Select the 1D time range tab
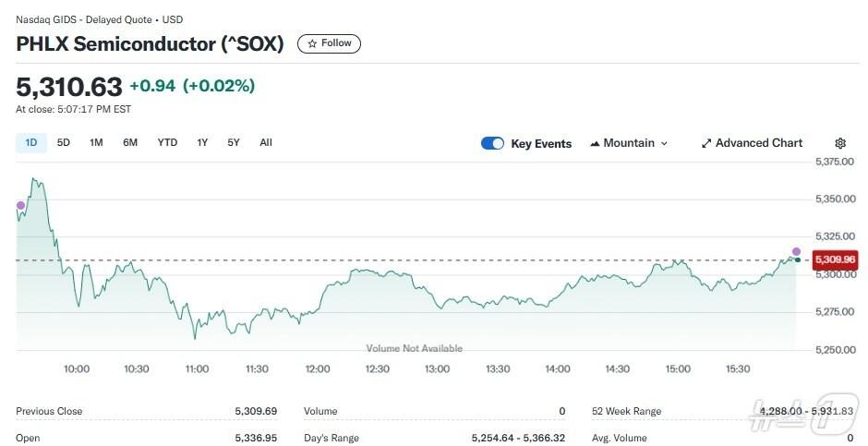Viewport: 868px width, 446px height. coord(30,142)
